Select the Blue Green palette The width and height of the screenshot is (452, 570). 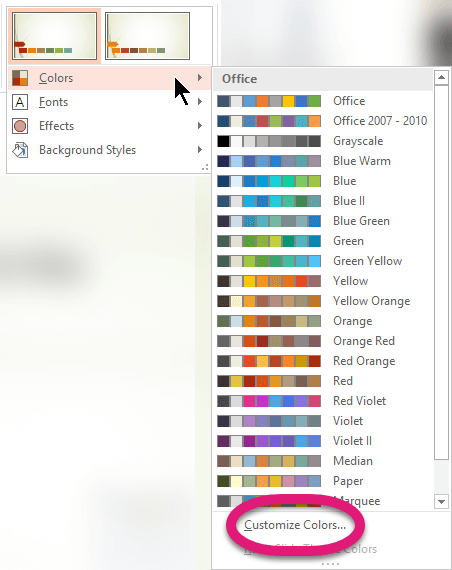[x=323, y=221]
